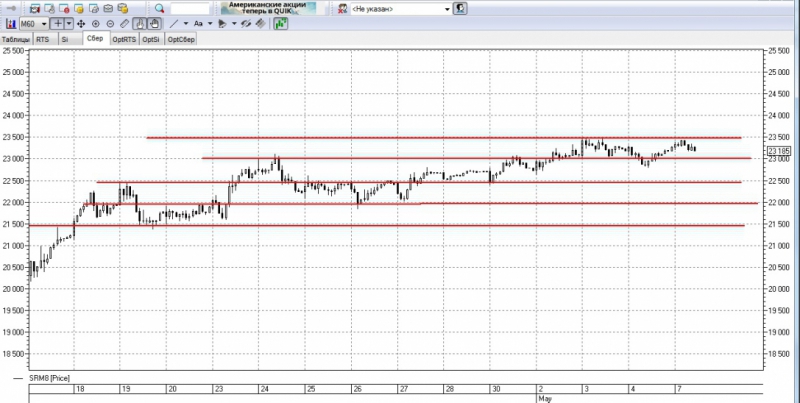This screenshot has width=800, height=403.
Task: Toggle the open hand pan tool
Action: coord(154,23)
